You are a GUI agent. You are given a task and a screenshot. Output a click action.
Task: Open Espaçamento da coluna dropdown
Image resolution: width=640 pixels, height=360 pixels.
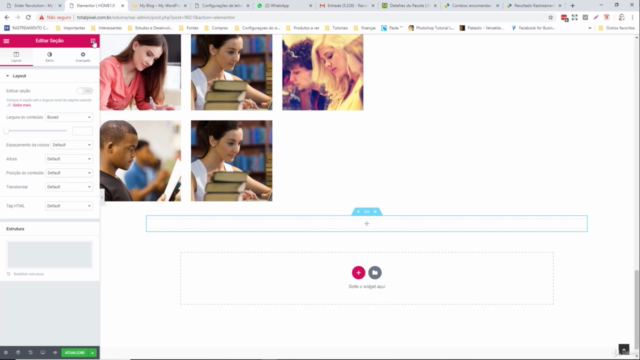coord(72,145)
